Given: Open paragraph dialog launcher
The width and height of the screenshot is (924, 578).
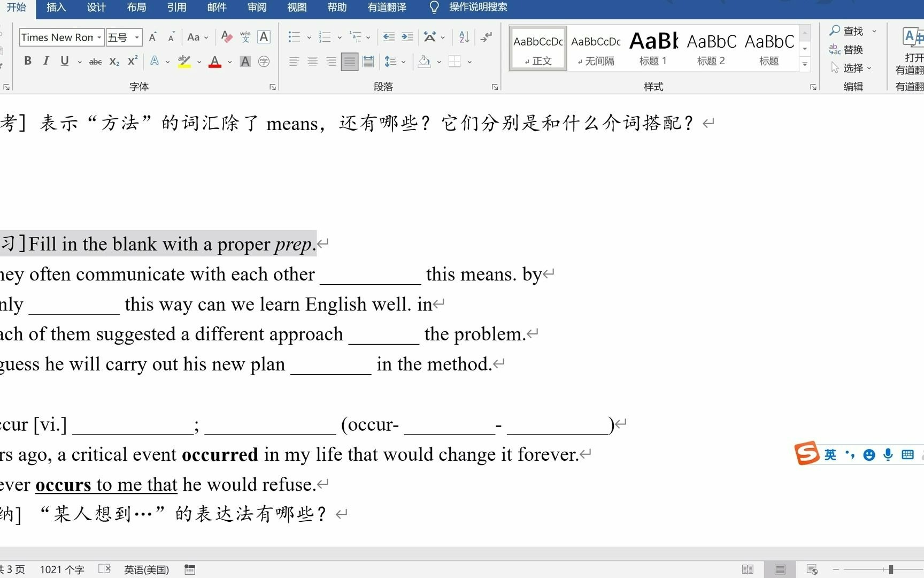Looking at the screenshot, I should 495,87.
